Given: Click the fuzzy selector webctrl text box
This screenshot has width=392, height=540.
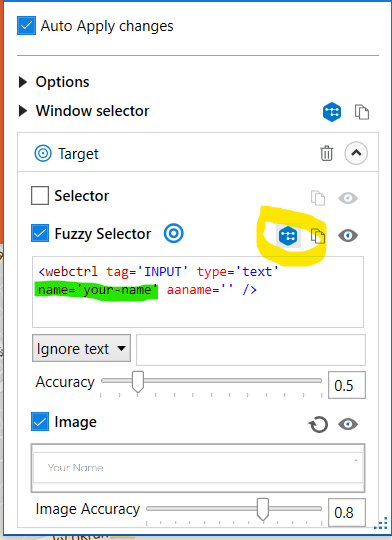Looking at the screenshot, I should 198,292.
